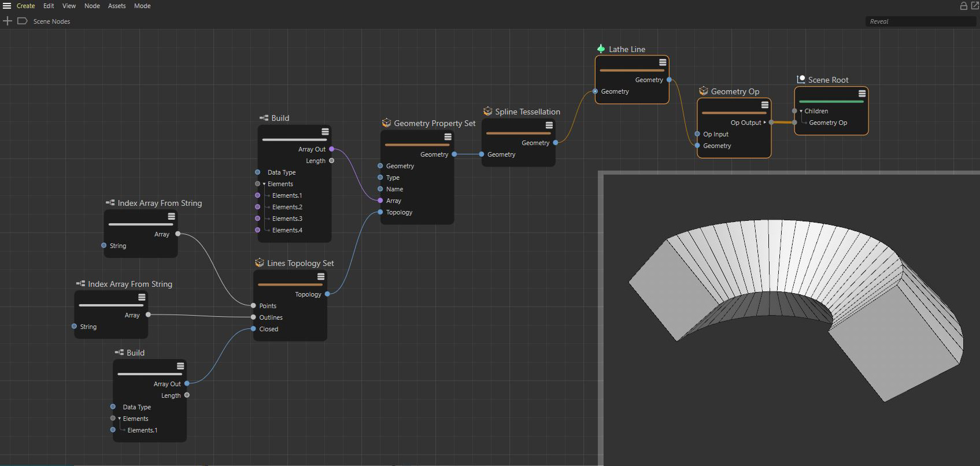Screen dimensions: 980x466
Task: Open the hamburger main menu icon
Action: tap(7, 6)
